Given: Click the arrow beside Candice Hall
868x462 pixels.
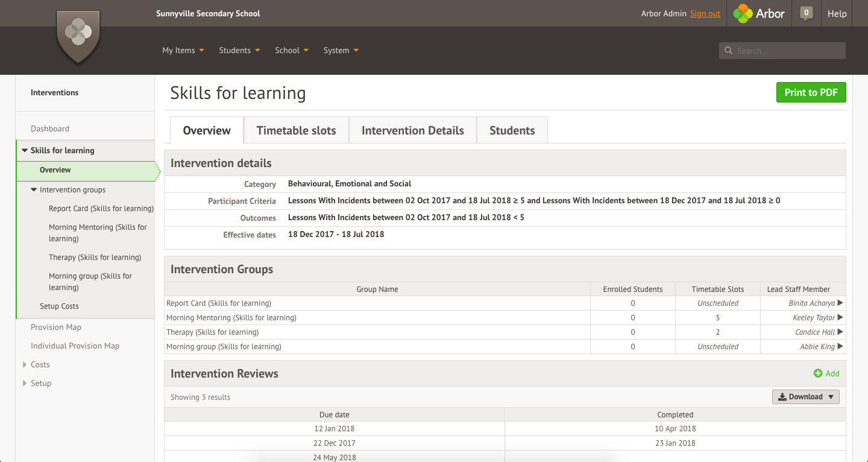Looking at the screenshot, I should 840,332.
